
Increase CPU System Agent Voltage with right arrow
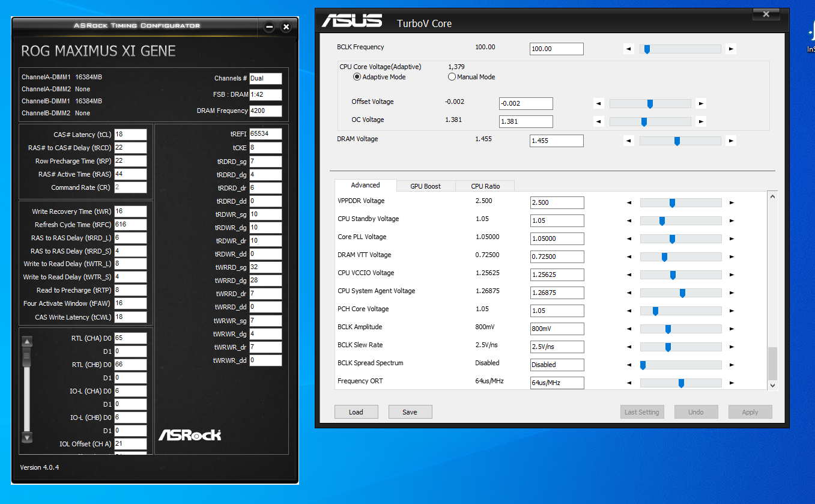[x=732, y=293]
